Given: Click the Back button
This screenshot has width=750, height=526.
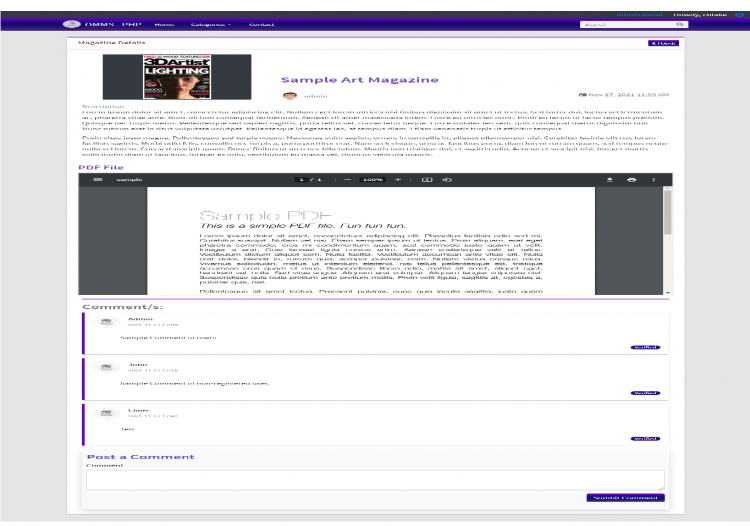Looking at the screenshot, I should [663, 44].
